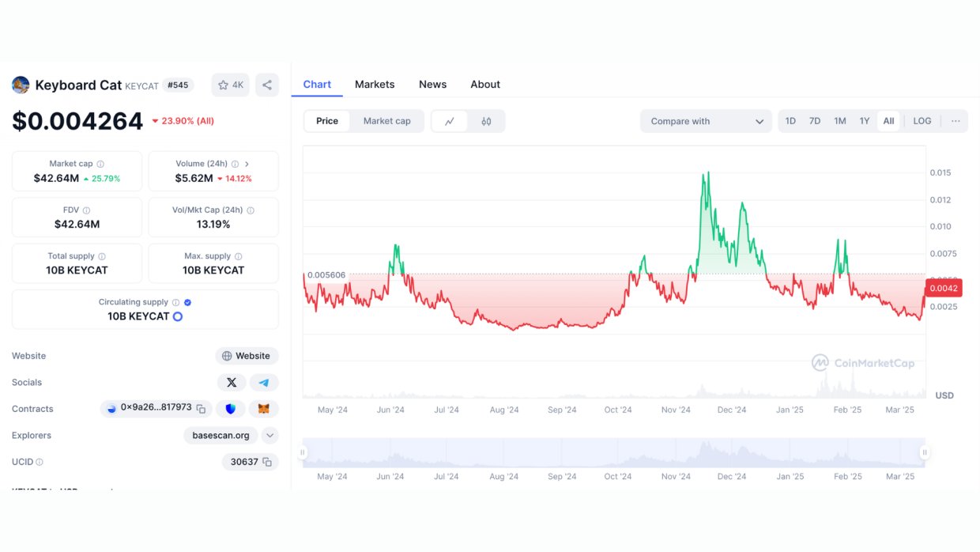Viewport: 980px width, 552px height.
Task: Open the X (Twitter) social link
Action: 232,383
